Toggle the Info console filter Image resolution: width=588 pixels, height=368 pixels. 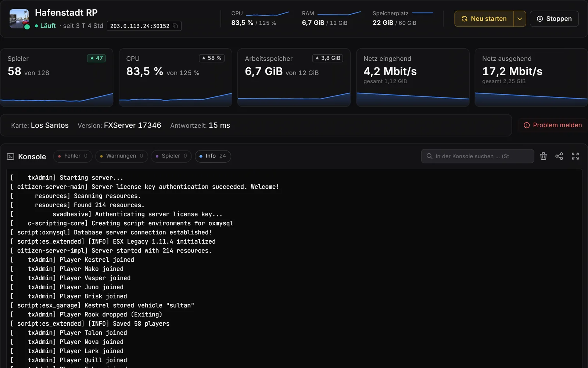click(x=213, y=156)
